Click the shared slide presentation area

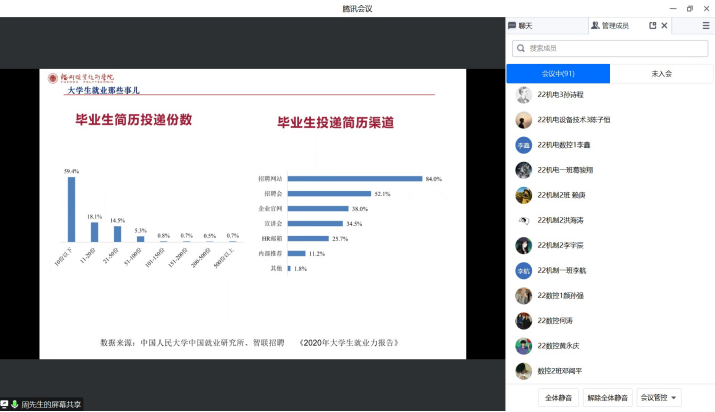click(250, 210)
